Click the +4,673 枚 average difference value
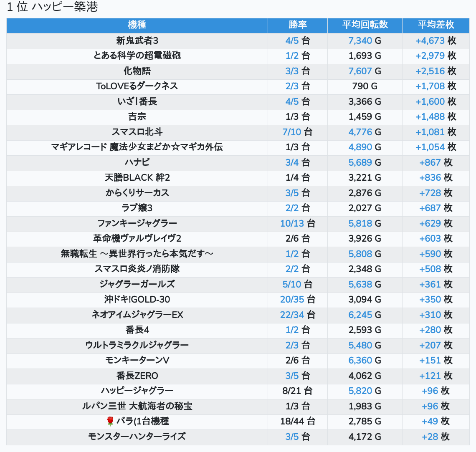The height and width of the screenshot is (452, 476). tap(435, 40)
